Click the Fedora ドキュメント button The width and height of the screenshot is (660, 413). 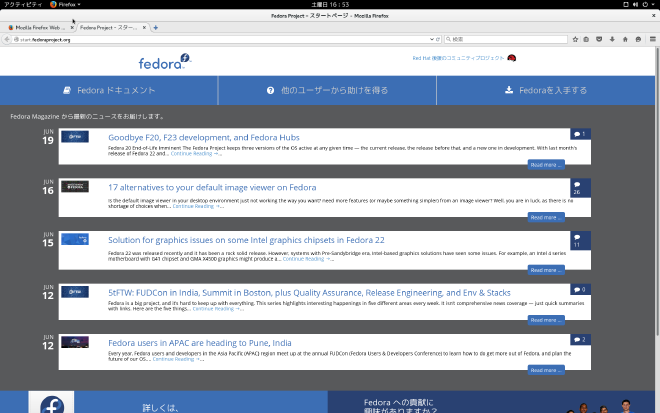tap(110, 90)
